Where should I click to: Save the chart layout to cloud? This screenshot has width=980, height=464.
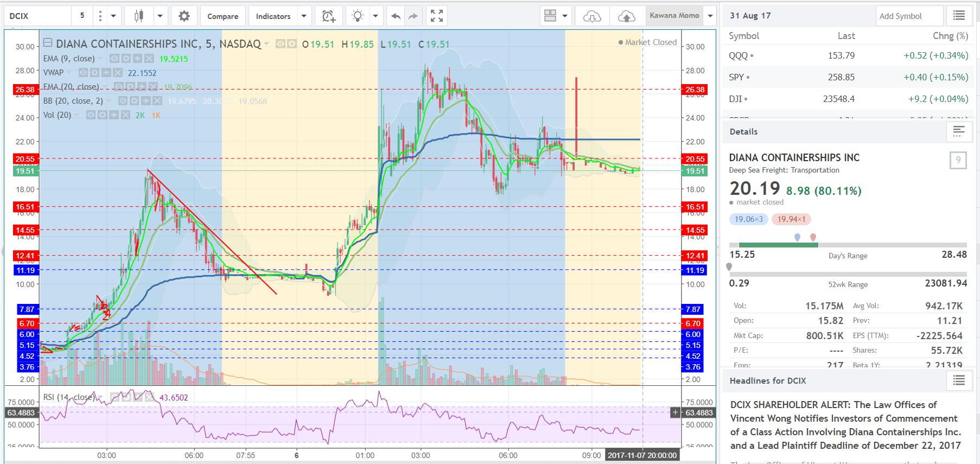pyautogui.click(x=626, y=16)
